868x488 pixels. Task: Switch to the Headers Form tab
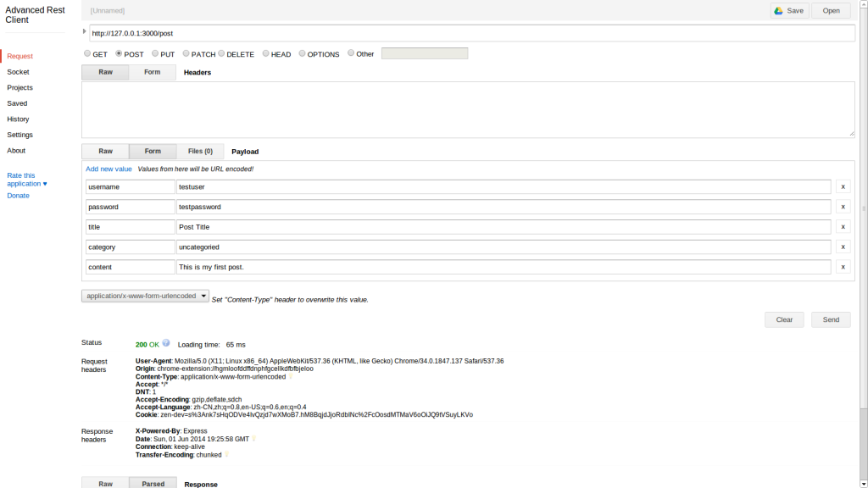pos(152,72)
